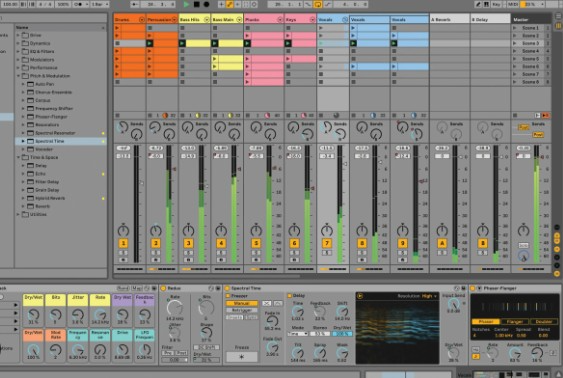This screenshot has height=378, width=563.
Task: Select the Master track header
Action: tap(531, 19)
